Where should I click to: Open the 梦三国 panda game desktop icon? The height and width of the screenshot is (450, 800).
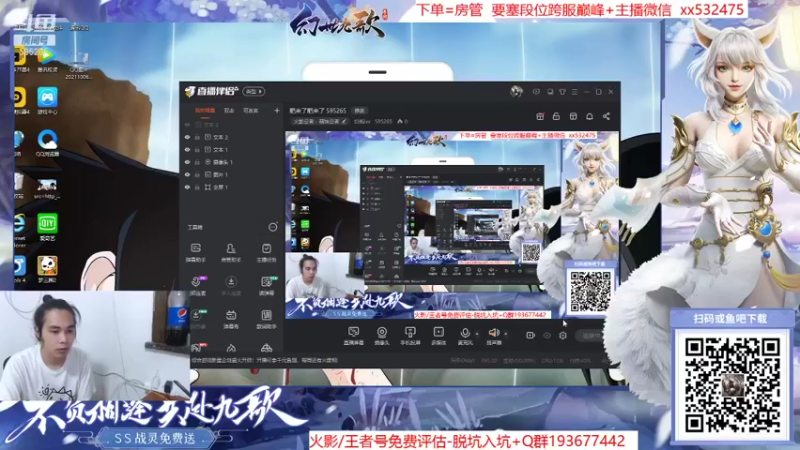click(x=47, y=269)
